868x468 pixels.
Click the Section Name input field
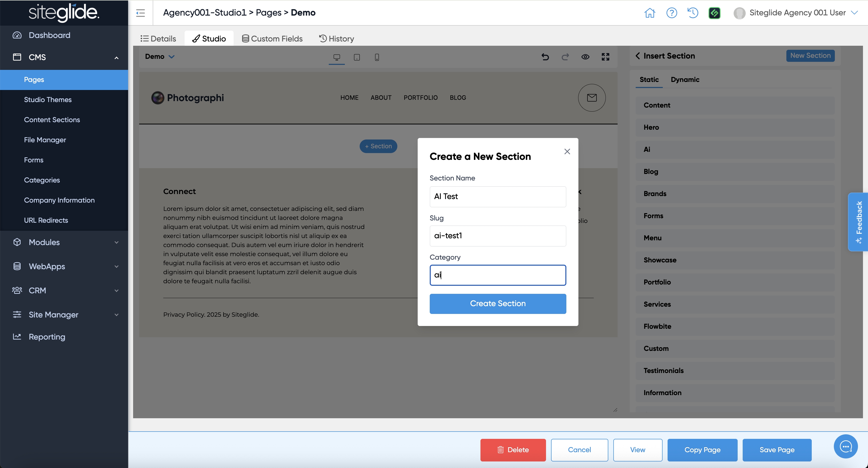click(497, 197)
